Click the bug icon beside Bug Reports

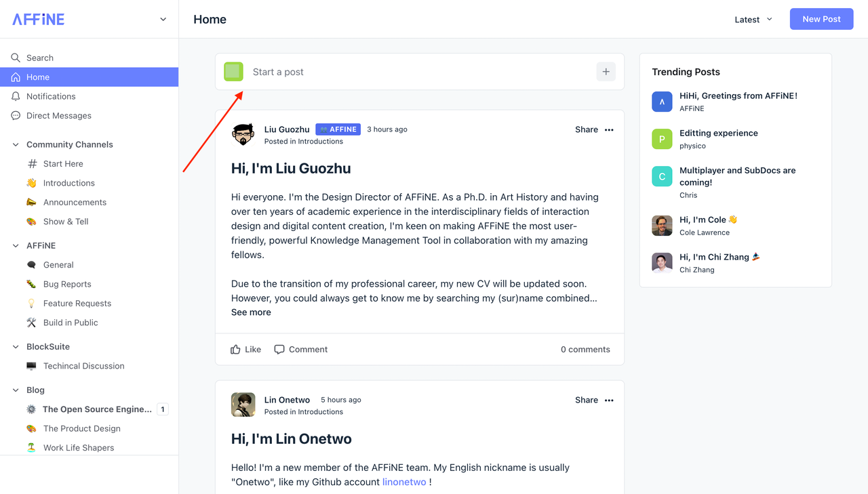click(31, 284)
